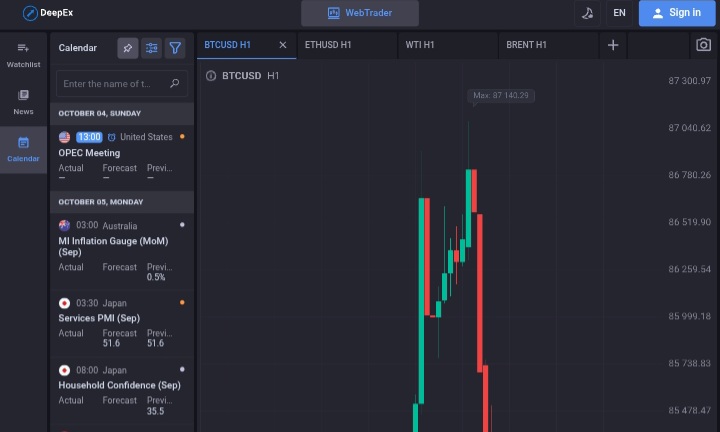Screen dimensions: 720x432
Task: Click the Calendar panel title
Action: pos(78,48)
